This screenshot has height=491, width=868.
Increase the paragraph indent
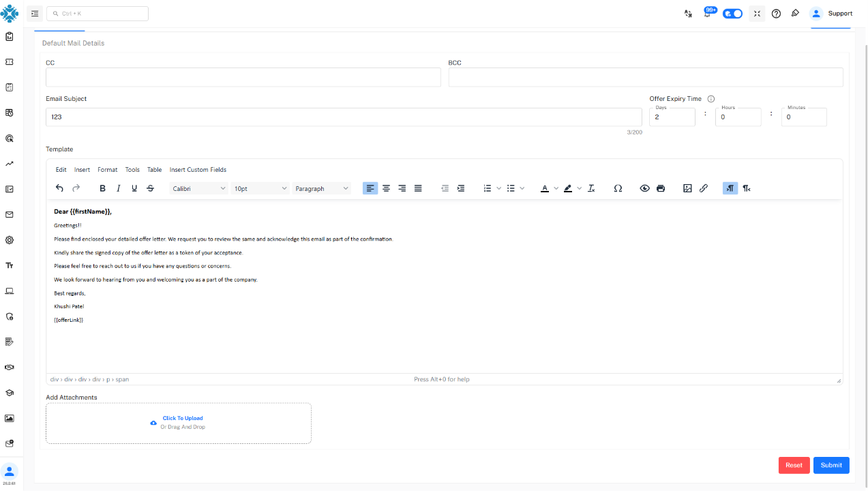(x=461, y=188)
